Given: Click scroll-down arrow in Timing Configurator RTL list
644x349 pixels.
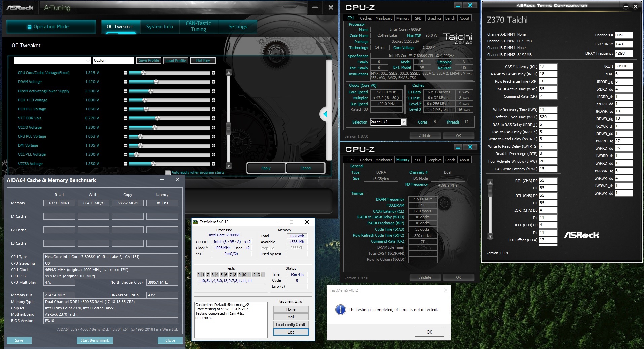Looking at the screenshot, I should pyautogui.click(x=491, y=236).
